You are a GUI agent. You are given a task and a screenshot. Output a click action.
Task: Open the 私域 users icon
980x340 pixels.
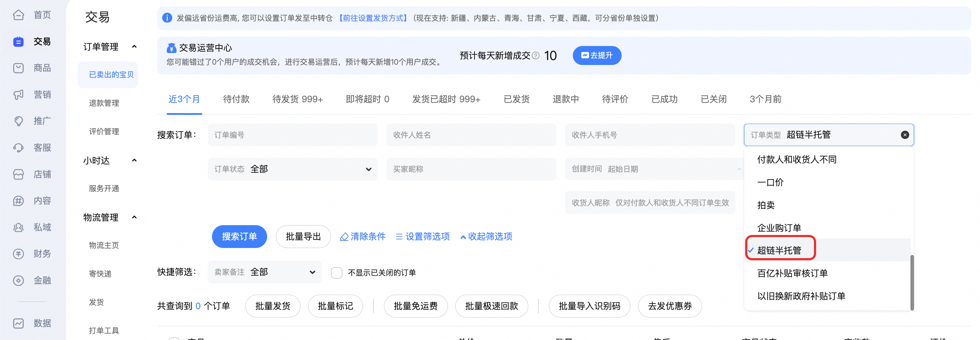pos(18,227)
